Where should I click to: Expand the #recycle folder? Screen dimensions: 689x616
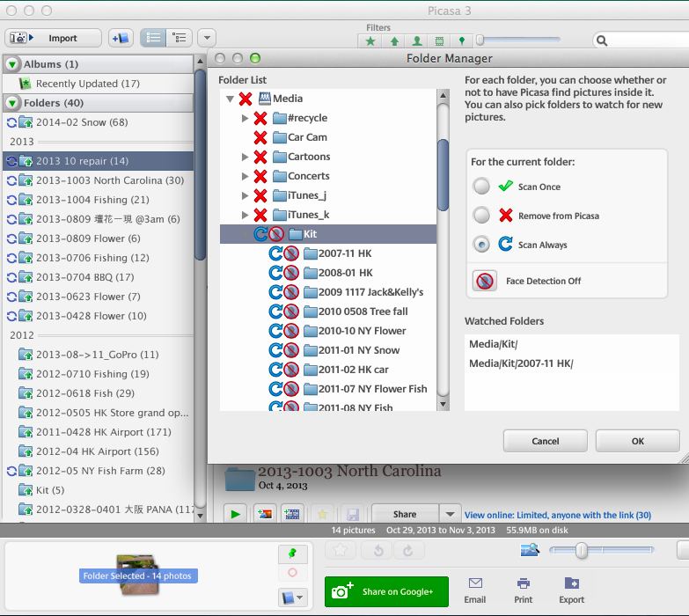(x=246, y=118)
